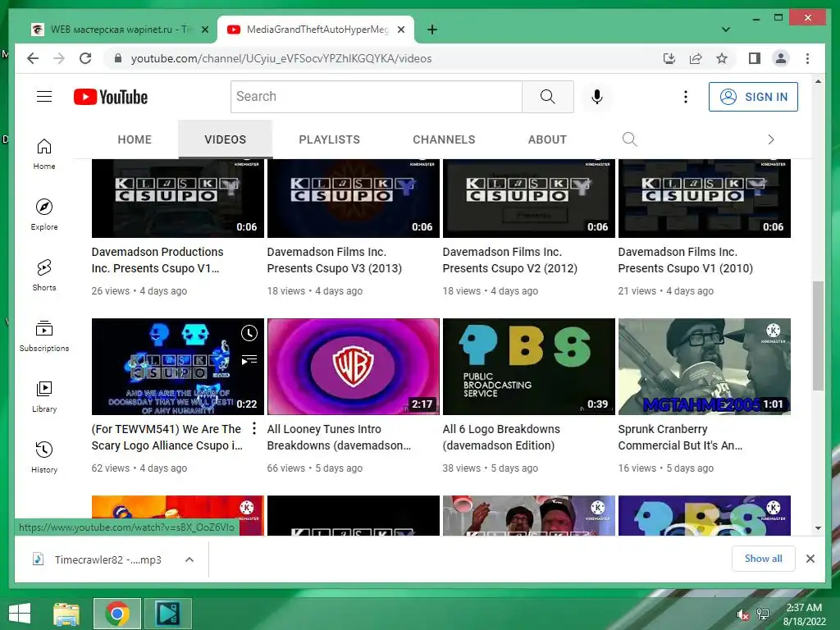Open History in the left sidebar

[44, 456]
